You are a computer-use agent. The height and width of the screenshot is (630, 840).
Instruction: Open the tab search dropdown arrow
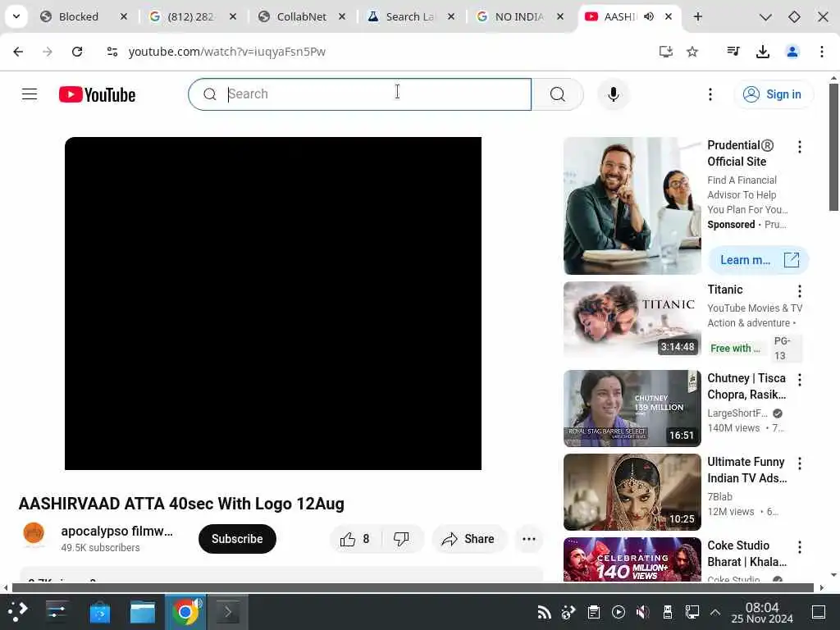[x=16, y=16]
